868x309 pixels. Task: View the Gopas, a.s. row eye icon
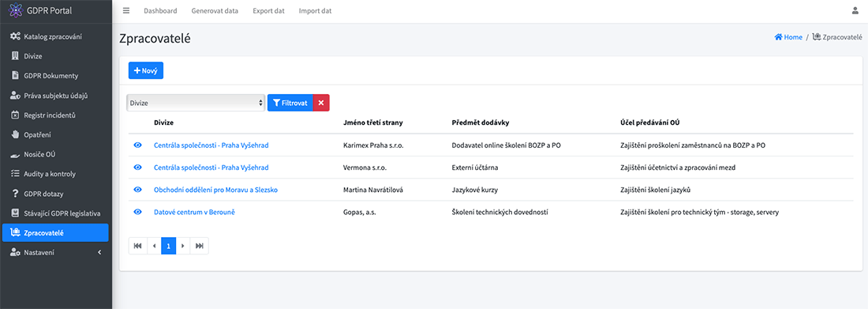point(138,212)
